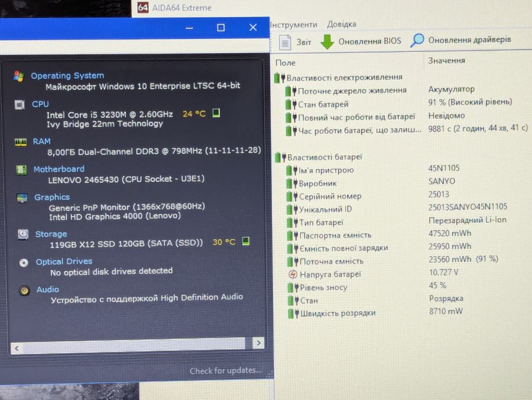The image size is (532, 400).
Task: Click the Напруга батареї voltage icon
Action: tap(293, 274)
